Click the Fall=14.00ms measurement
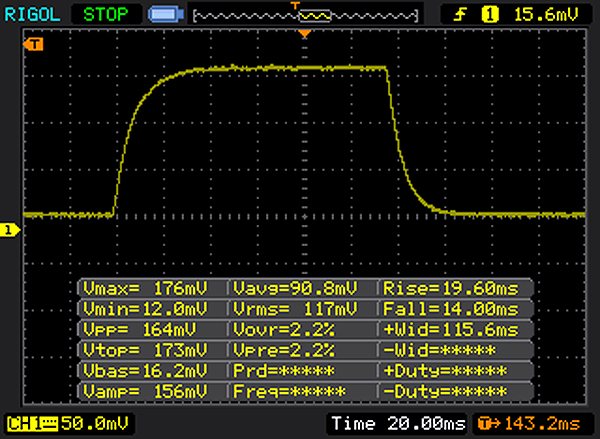 [x=451, y=308]
